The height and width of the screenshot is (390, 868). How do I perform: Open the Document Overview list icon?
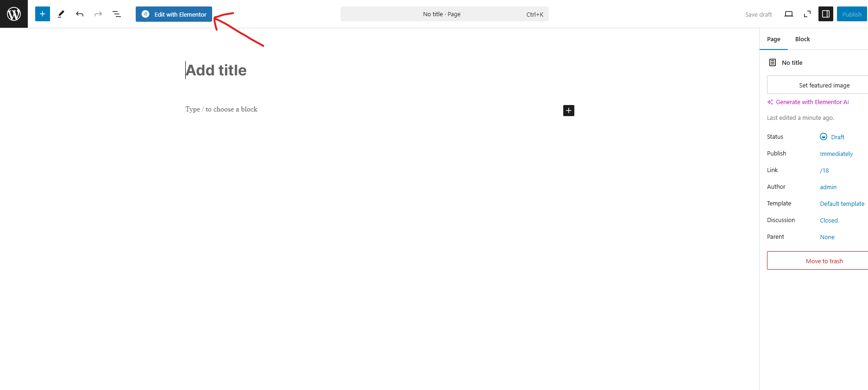(117, 14)
